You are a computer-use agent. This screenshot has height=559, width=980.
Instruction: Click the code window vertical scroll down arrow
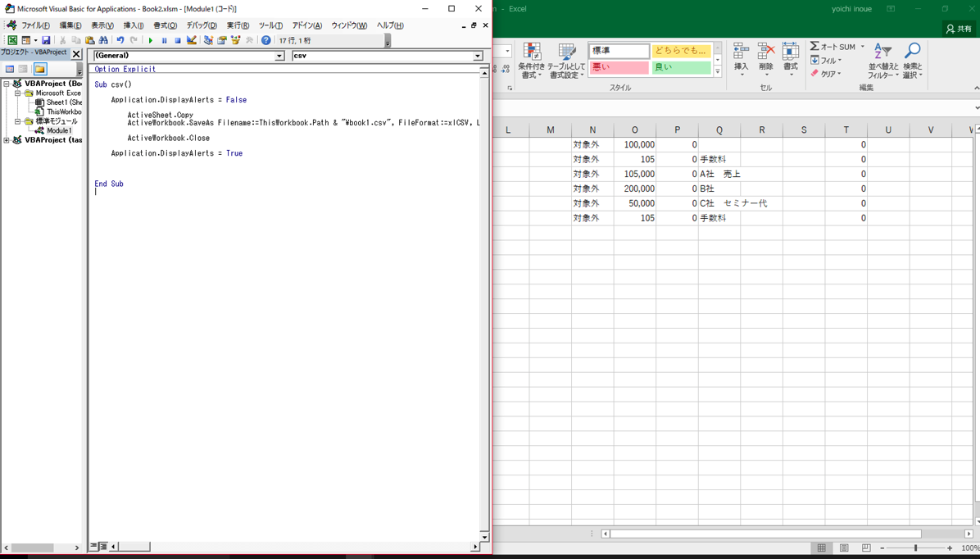click(484, 537)
